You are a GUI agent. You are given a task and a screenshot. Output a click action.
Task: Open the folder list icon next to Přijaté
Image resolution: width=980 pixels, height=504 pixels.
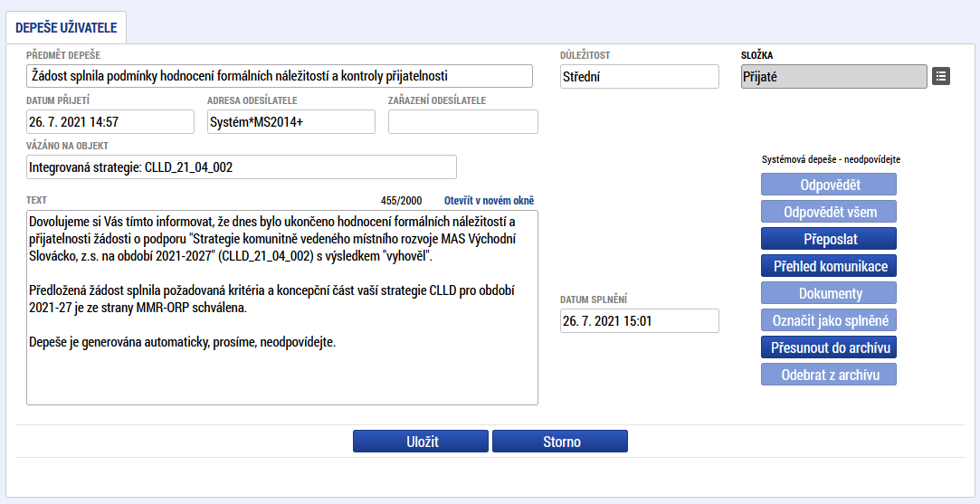pyautogui.click(x=940, y=76)
